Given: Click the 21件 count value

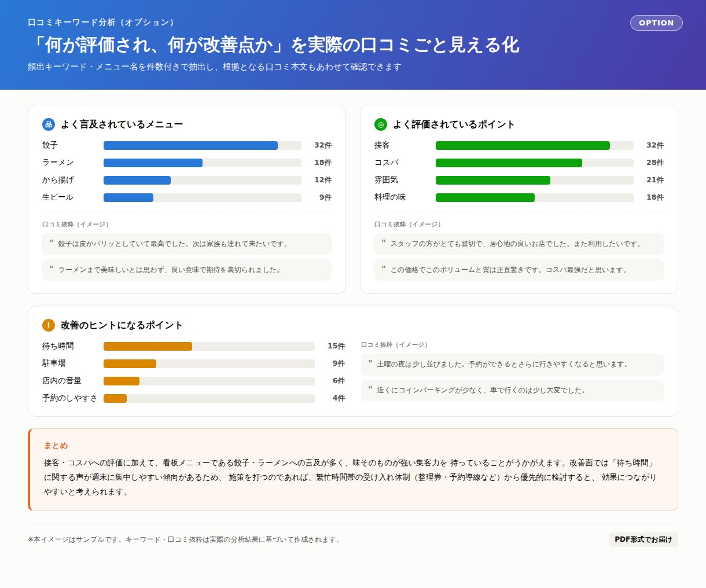Looking at the screenshot, I should pyautogui.click(x=655, y=180).
